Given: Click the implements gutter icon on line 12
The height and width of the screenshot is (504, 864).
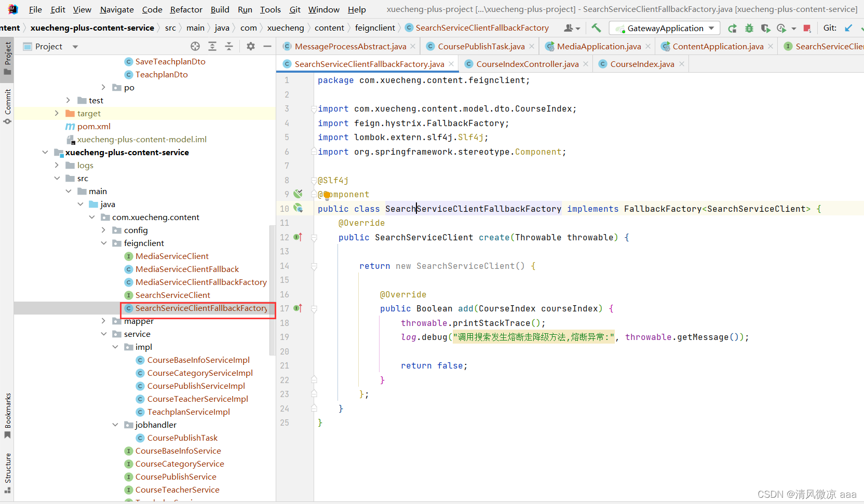Looking at the screenshot, I should point(298,237).
